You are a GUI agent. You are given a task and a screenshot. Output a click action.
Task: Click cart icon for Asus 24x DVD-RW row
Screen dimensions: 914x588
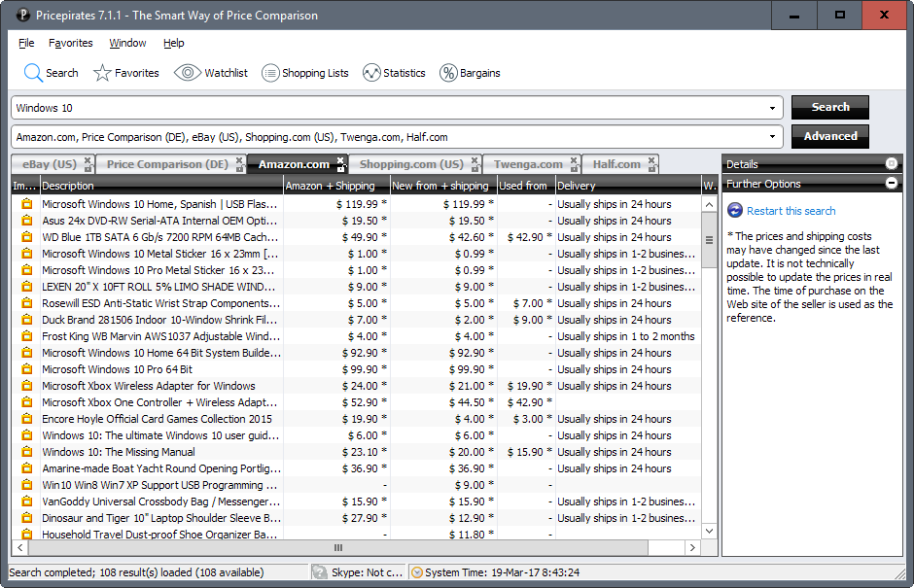pyautogui.click(x=27, y=221)
